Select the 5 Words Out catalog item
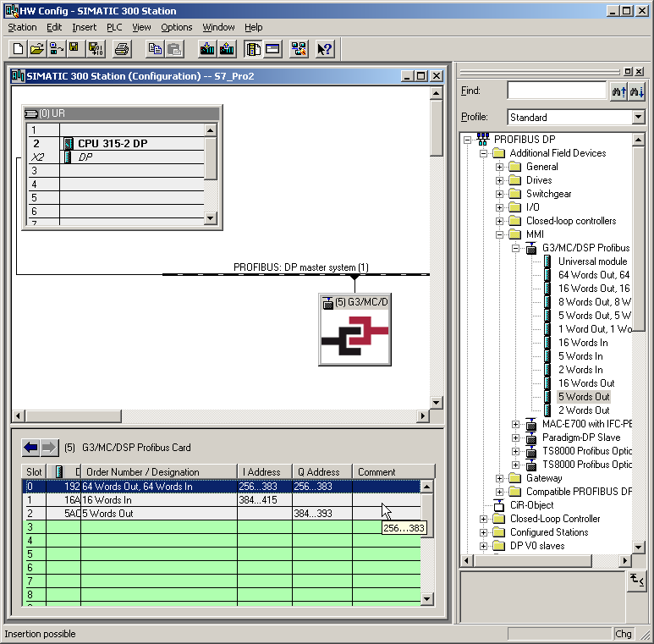The height and width of the screenshot is (644, 654). coord(584,397)
